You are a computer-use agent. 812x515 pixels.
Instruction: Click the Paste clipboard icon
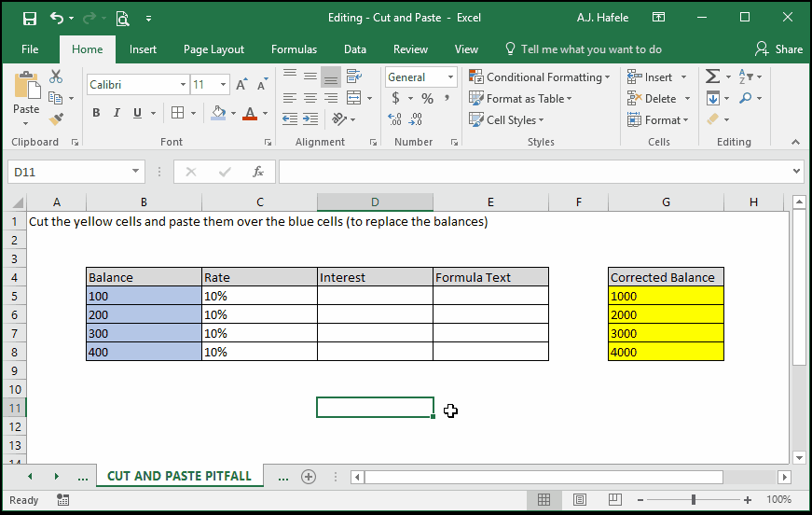26,86
